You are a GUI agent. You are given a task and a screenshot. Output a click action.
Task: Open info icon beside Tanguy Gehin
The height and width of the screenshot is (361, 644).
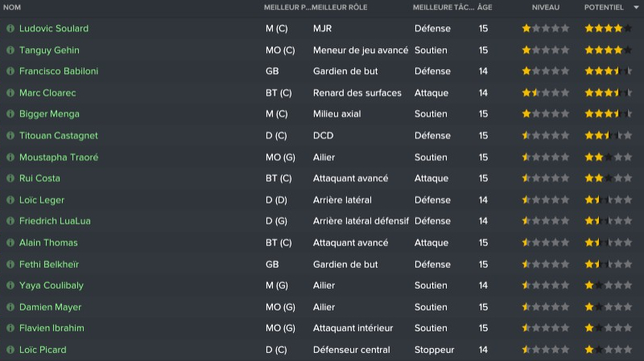pos(10,50)
